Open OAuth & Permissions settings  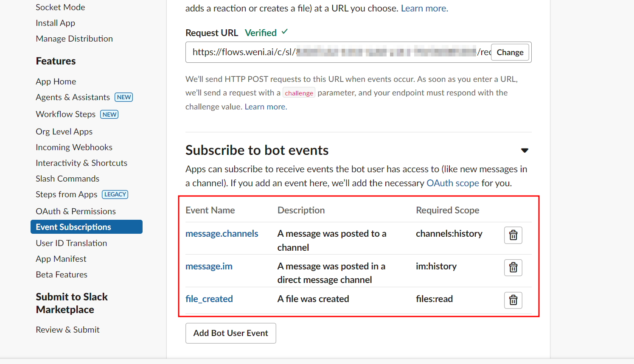[x=76, y=211]
